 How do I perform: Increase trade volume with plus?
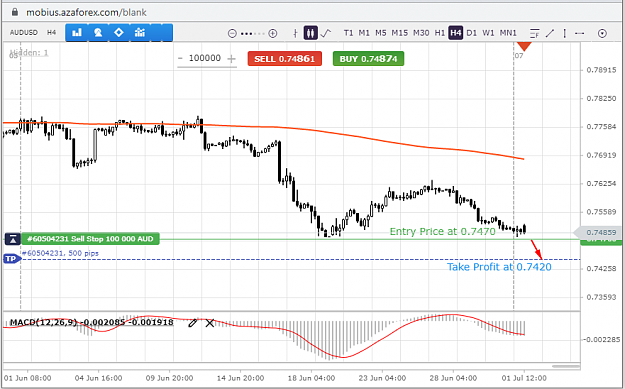tap(231, 59)
